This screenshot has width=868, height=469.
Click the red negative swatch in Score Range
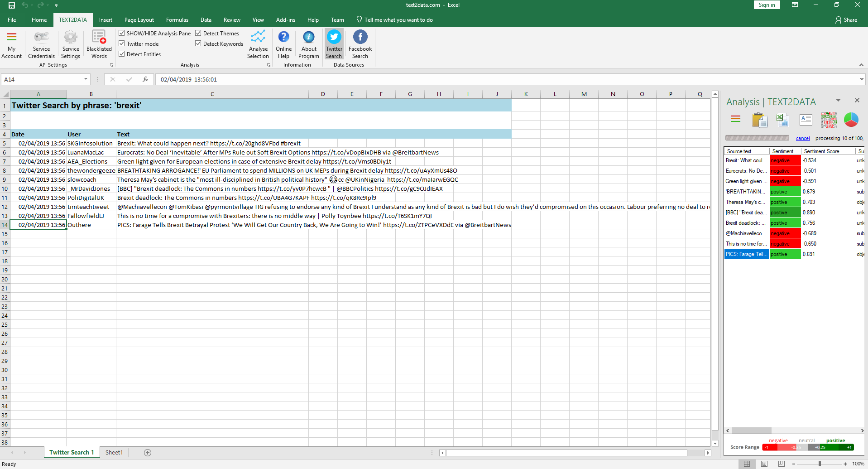tap(770, 447)
